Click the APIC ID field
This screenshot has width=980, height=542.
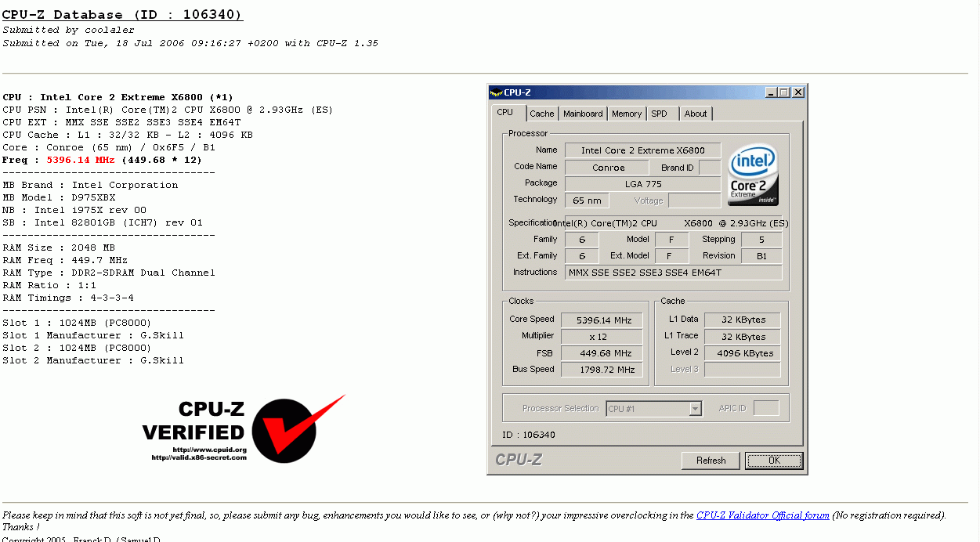(x=766, y=408)
